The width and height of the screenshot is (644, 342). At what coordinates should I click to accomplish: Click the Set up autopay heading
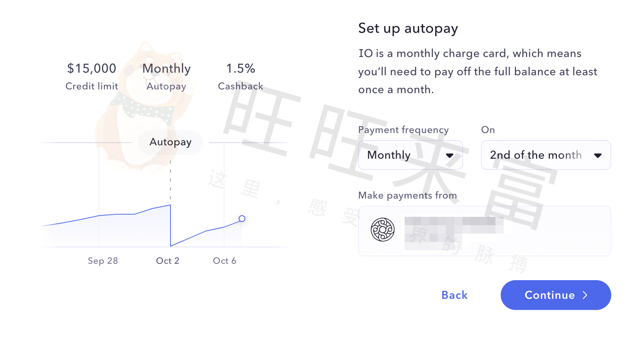[x=408, y=29]
